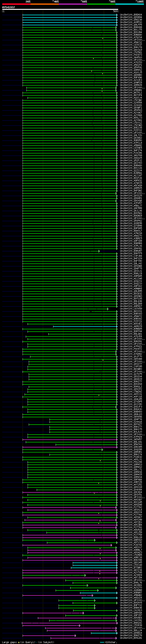Viewport: 146px width, 644px height.
Task: Select hit UniRef100_A9SYX7
Action: pyautogui.click(x=131, y=548)
